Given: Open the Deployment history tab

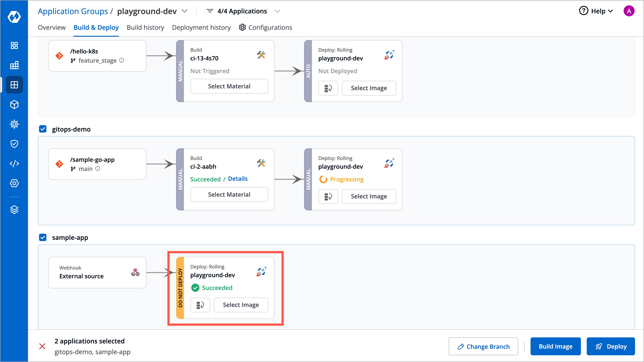Looking at the screenshot, I should coord(201,28).
